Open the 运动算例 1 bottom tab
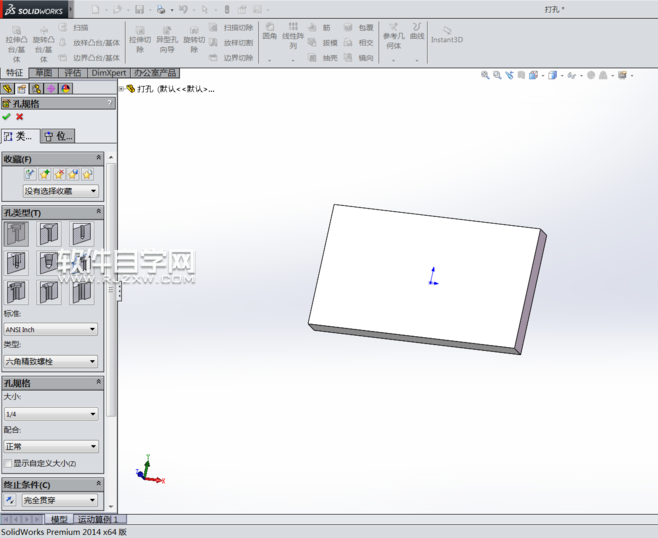The width and height of the screenshot is (658, 538). click(98, 520)
